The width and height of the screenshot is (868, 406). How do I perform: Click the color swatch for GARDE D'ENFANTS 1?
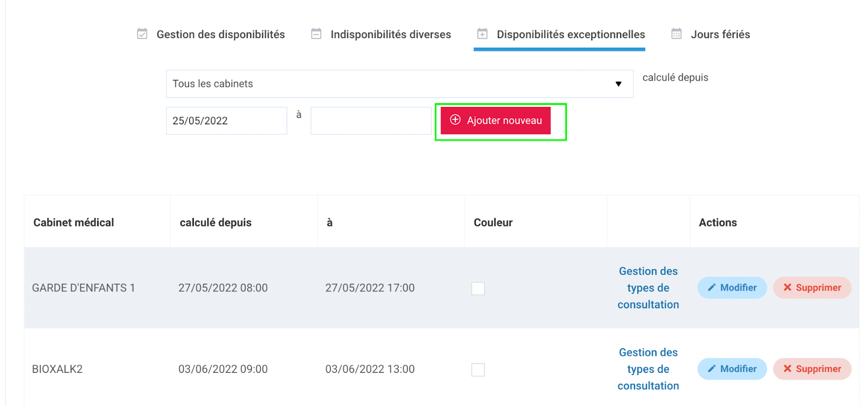point(478,288)
